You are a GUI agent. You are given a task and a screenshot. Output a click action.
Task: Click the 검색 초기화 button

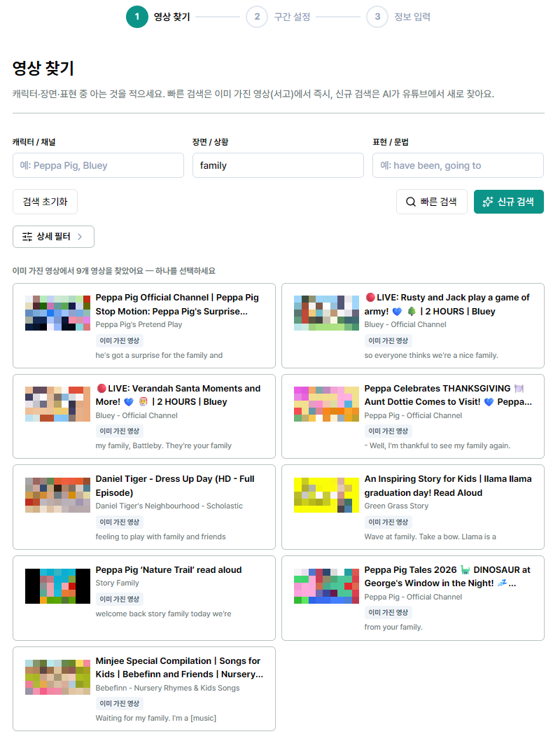pos(45,202)
